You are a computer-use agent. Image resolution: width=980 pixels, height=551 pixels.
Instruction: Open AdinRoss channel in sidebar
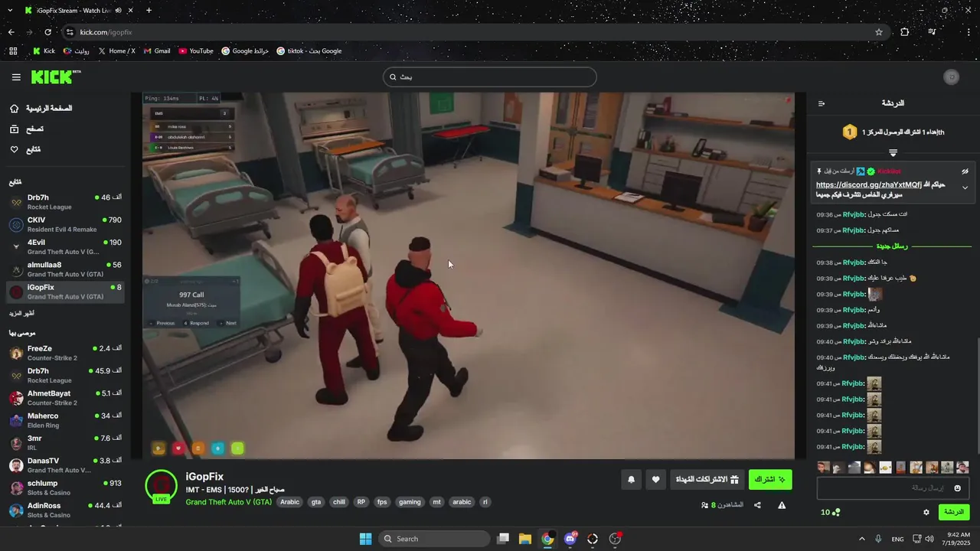pos(65,510)
